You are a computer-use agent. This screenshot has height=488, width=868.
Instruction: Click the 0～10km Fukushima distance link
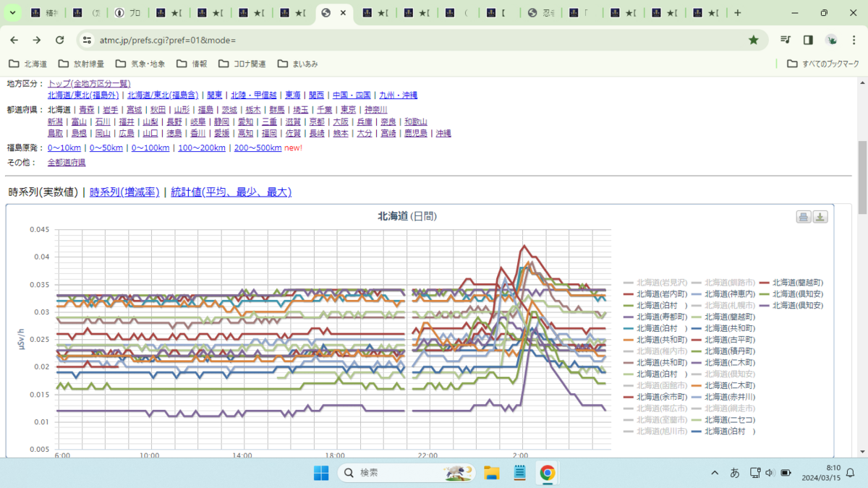coord(64,148)
